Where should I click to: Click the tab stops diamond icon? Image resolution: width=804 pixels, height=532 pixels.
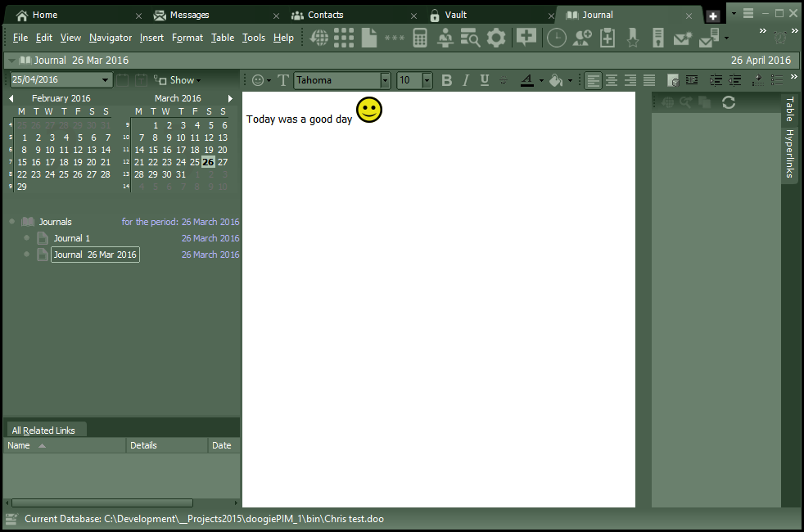(758, 80)
